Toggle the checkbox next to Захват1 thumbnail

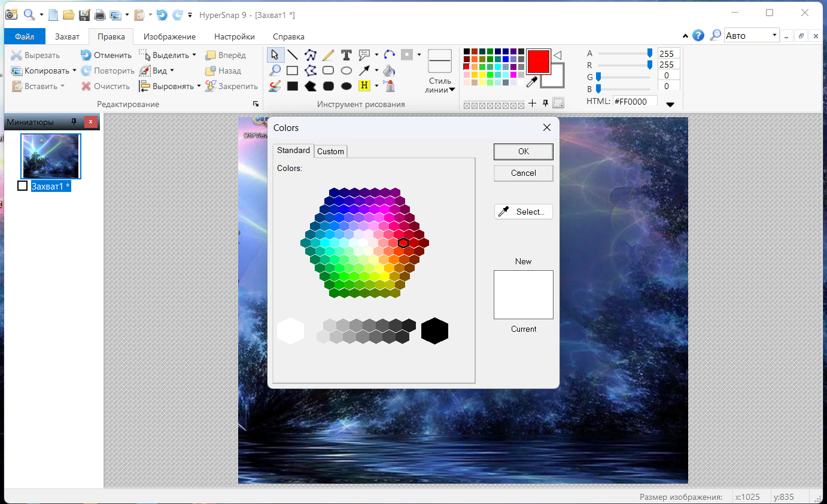(x=23, y=186)
